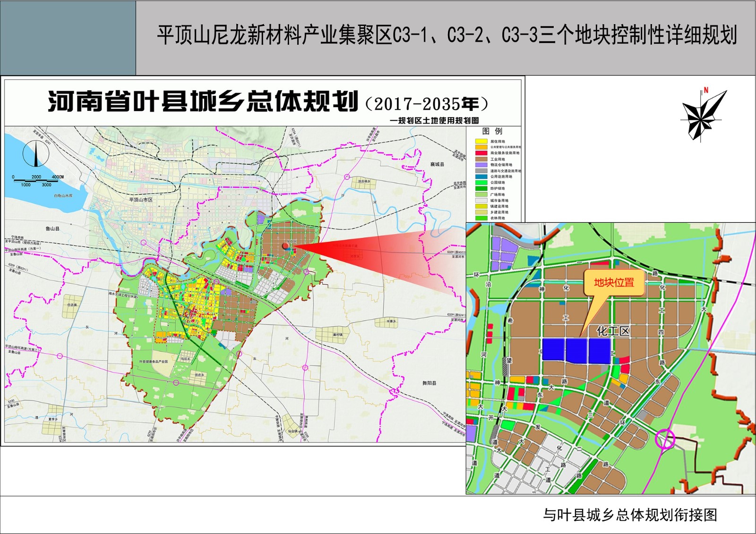Image resolution: width=756 pixels, height=534 pixels.
Task: Click the 鲁山县 map label
Action: (x=52, y=229)
